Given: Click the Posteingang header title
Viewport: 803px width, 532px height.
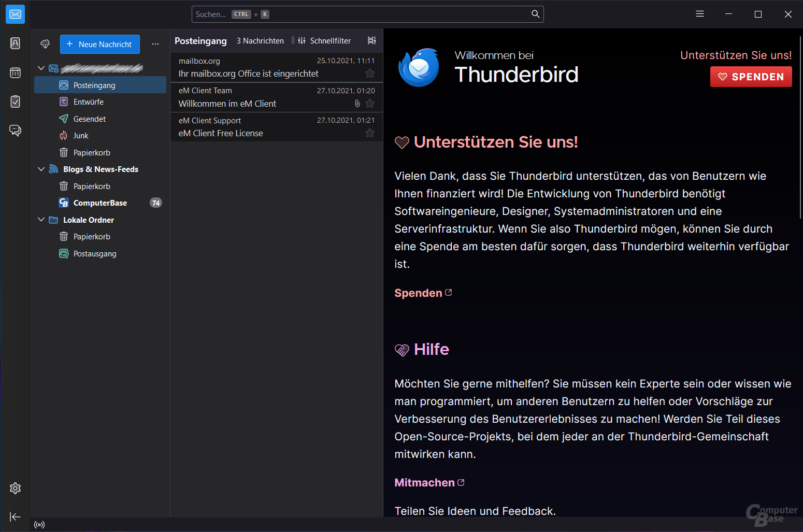Looking at the screenshot, I should (200, 40).
